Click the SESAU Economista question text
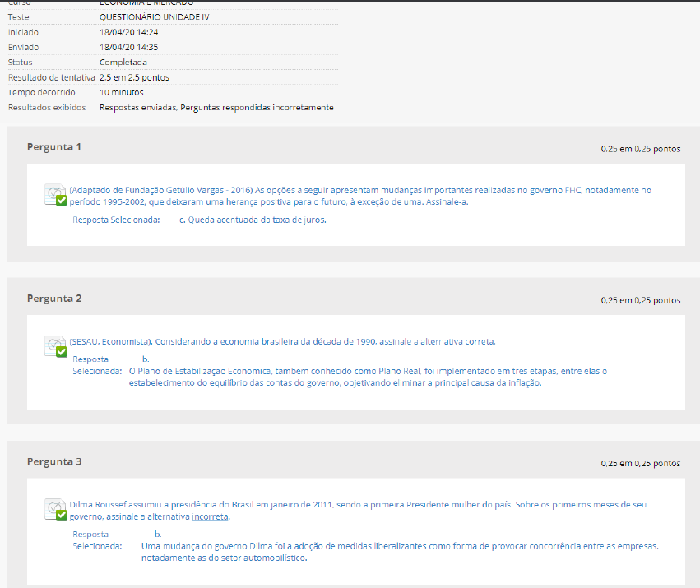Viewport: 700px width, 588px height. click(x=282, y=341)
